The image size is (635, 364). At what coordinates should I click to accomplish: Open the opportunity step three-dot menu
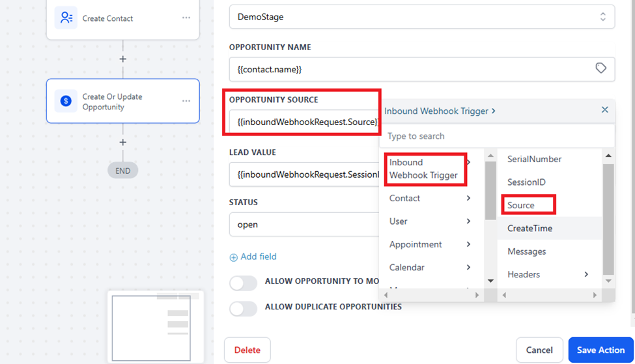(x=186, y=101)
